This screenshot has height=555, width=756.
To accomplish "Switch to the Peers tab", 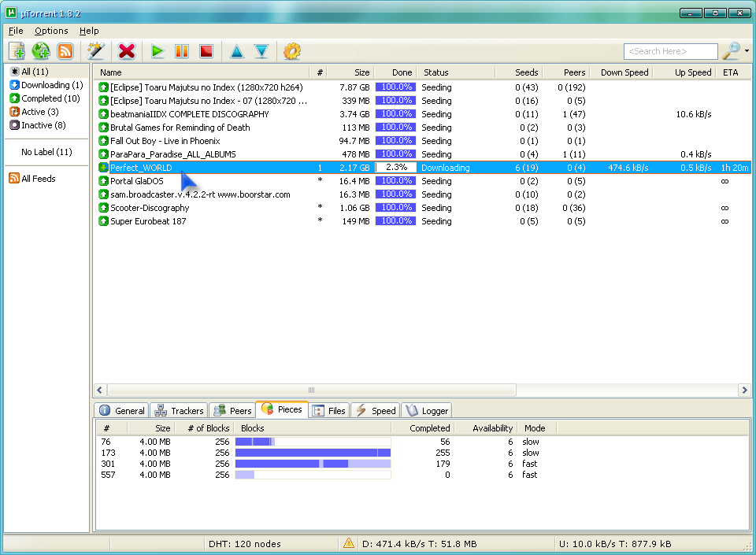I will pos(232,411).
